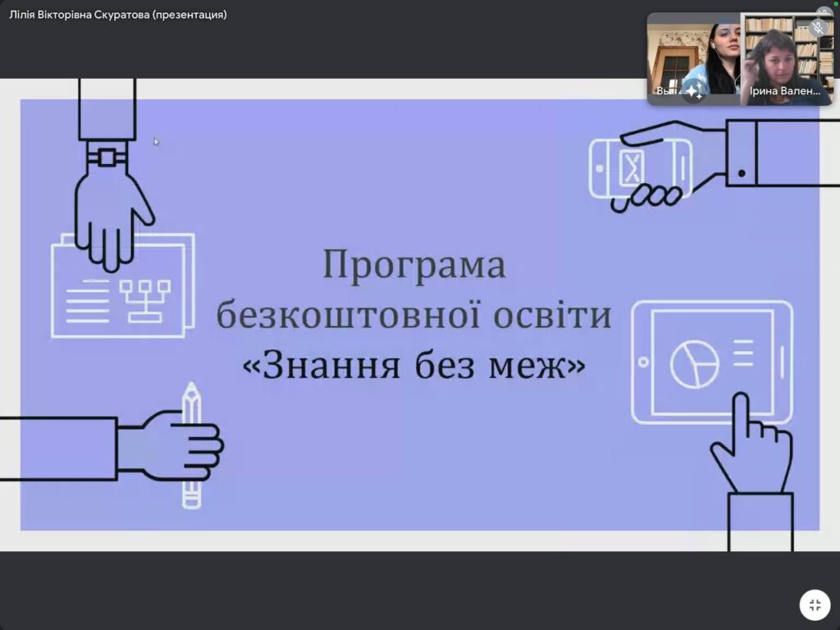Click the text безкоштовної освіти
Image resolution: width=840 pixels, height=630 pixels.
tap(414, 316)
